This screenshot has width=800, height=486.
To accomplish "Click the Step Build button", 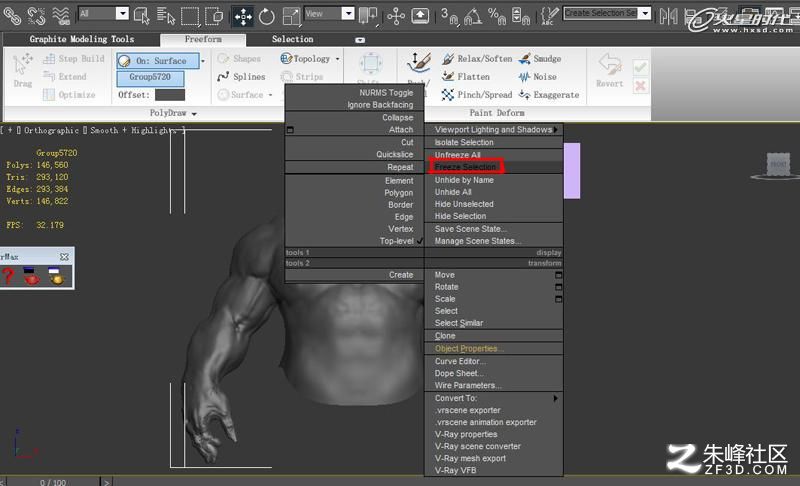I will coord(73,59).
